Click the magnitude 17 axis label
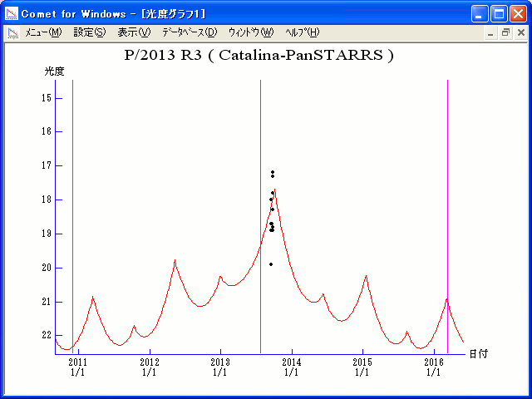532x399 pixels. (x=47, y=165)
